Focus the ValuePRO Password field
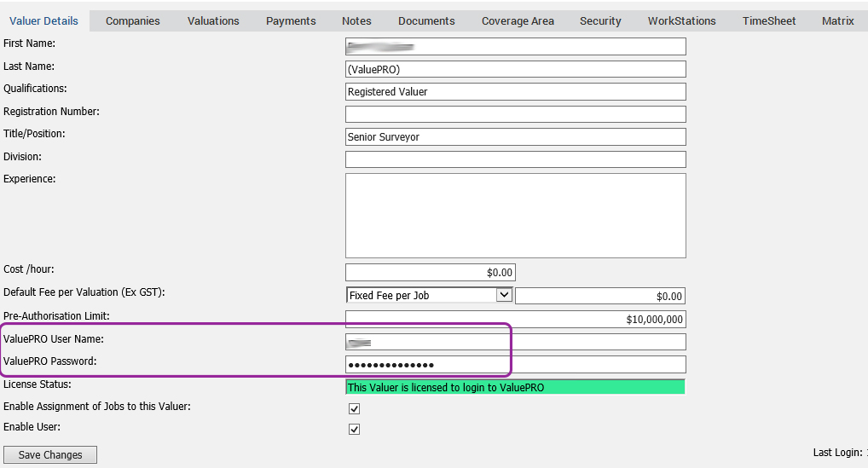 coord(515,365)
